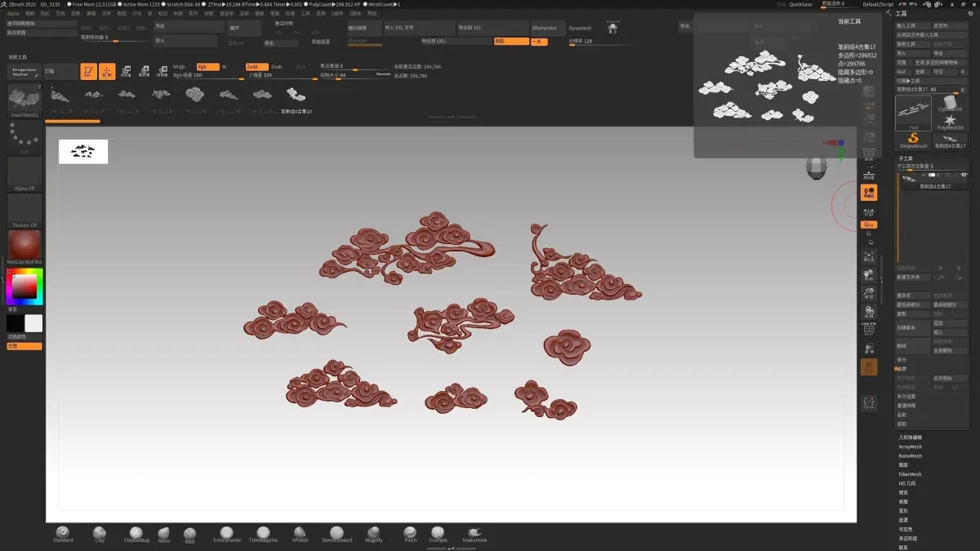Pick the Pinch brush
Viewport: 980px width, 551px height.
[410, 535]
